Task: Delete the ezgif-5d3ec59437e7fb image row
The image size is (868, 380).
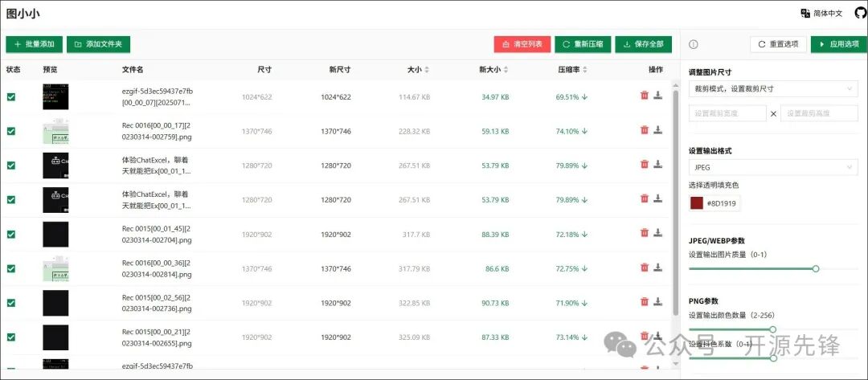Action: (645, 96)
